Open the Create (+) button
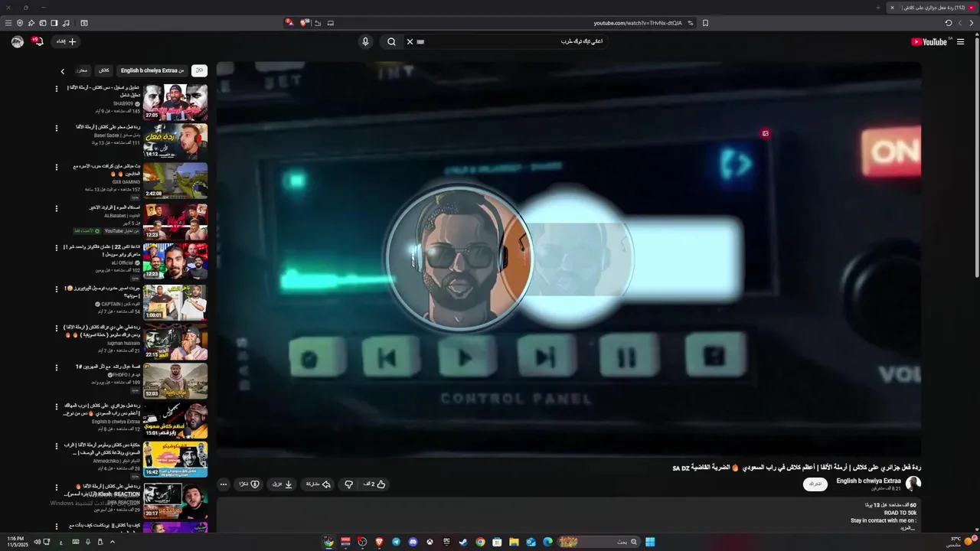This screenshot has width=980, height=551. [67, 42]
